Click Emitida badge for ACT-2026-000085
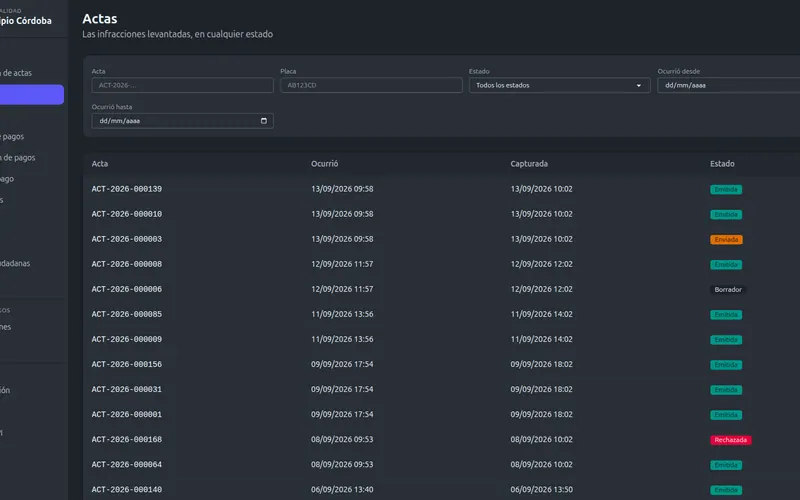This screenshot has width=800, height=500. [726, 314]
